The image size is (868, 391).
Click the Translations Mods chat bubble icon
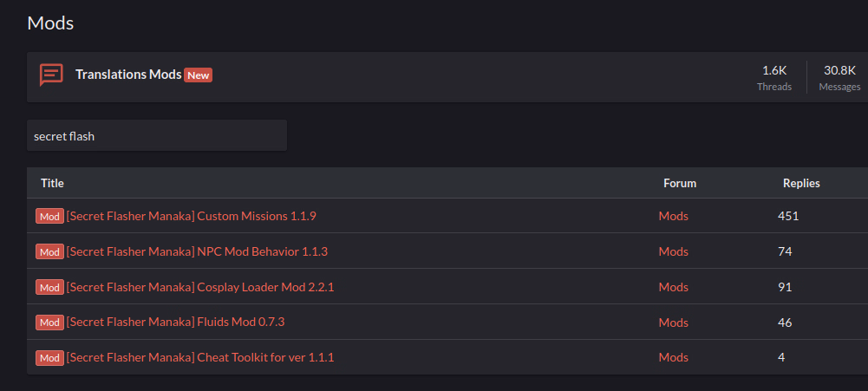point(51,75)
